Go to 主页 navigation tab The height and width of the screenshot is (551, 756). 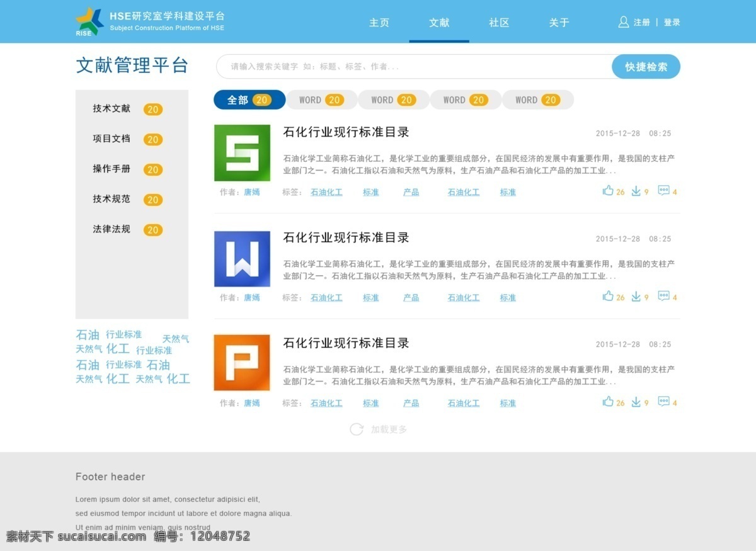click(379, 23)
